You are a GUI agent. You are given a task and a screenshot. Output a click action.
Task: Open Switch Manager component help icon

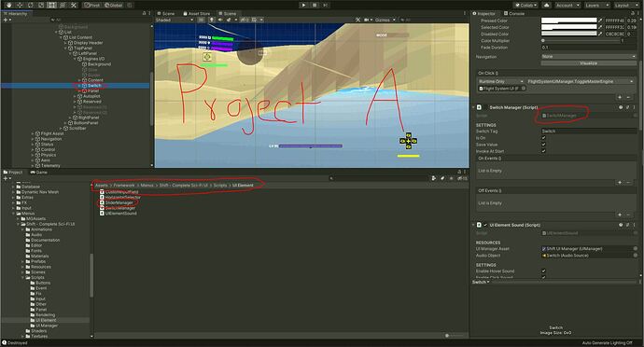point(621,107)
